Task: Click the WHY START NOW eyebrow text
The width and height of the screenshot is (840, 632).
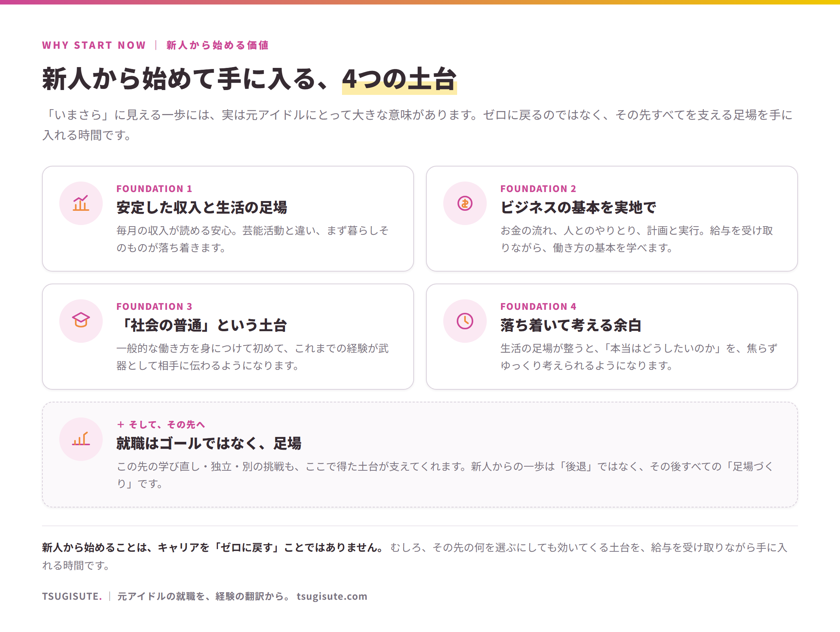Action: coord(94,45)
